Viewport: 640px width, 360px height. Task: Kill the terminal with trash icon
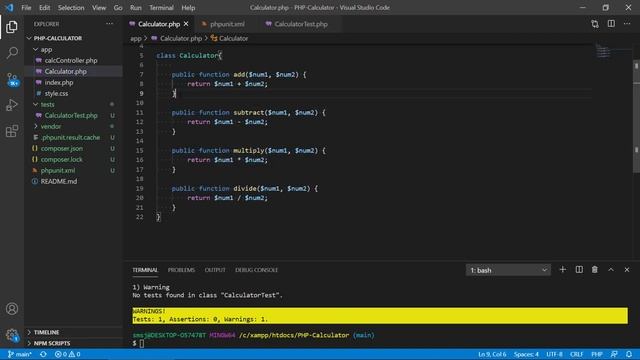coord(595,270)
